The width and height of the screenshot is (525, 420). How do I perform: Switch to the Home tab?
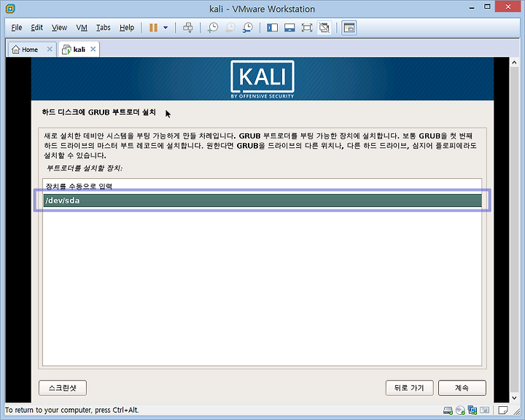tap(29, 50)
